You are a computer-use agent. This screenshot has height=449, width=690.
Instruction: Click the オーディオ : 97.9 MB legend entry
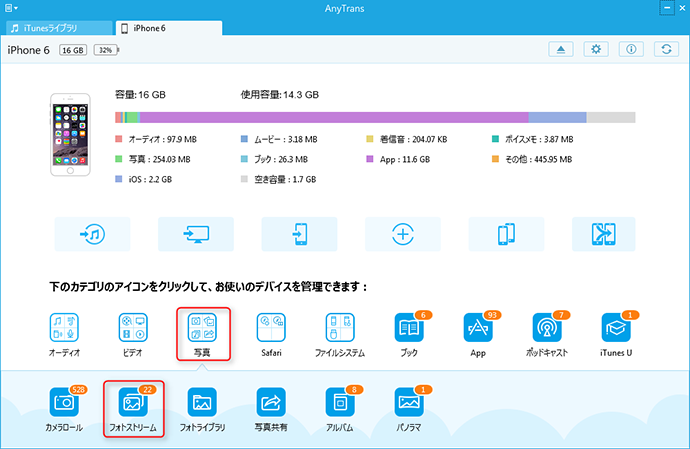pyautogui.click(x=156, y=140)
